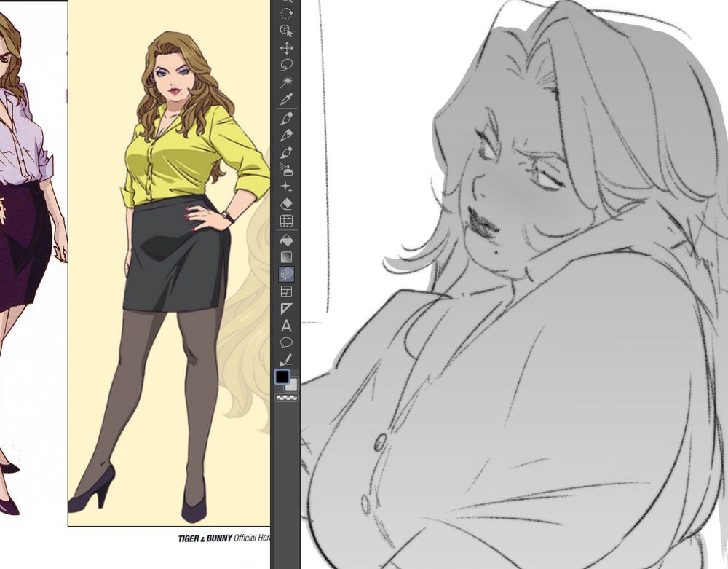Screen dimensions: 728x569
Task: Activate the Auto select magic wand tool
Action: (286, 82)
